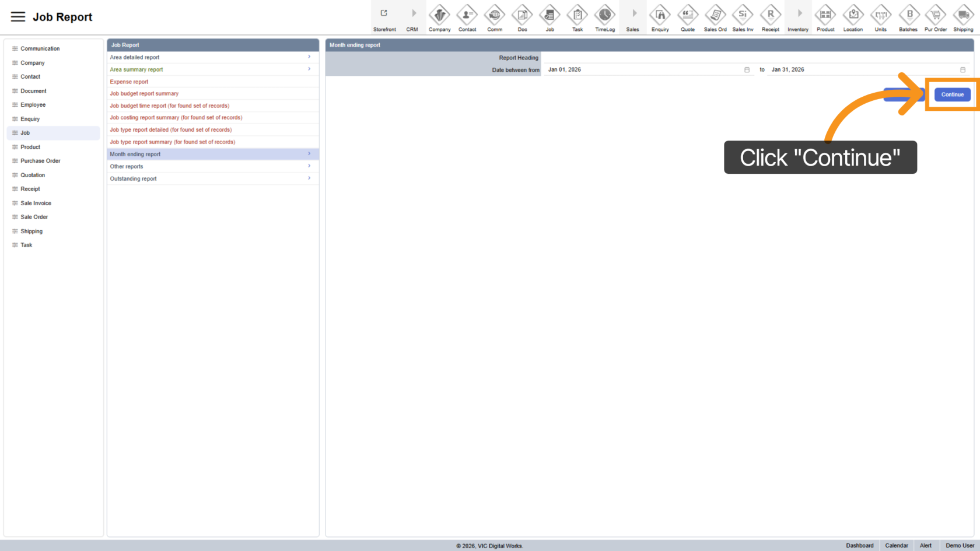Click the Continue button
The height and width of the screenshot is (551, 980).
[952, 94]
